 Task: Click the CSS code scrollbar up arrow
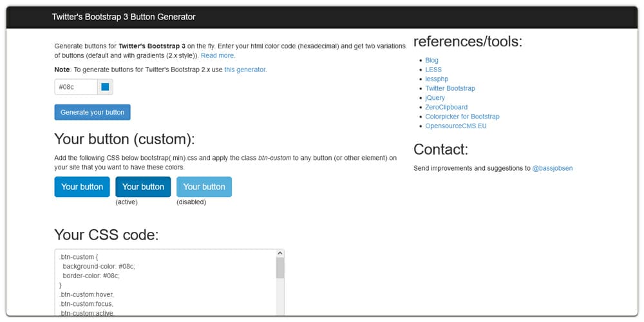pos(280,253)
